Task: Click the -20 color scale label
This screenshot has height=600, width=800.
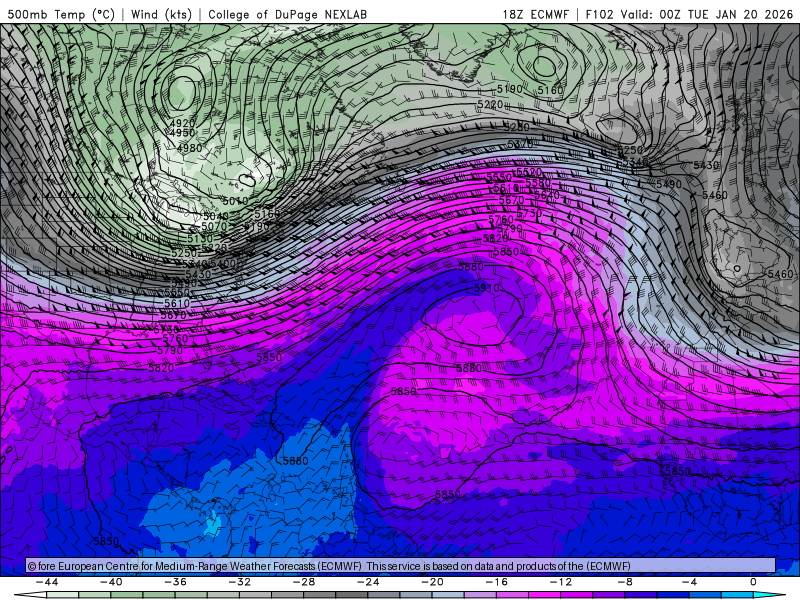Action: click(432, 582)
